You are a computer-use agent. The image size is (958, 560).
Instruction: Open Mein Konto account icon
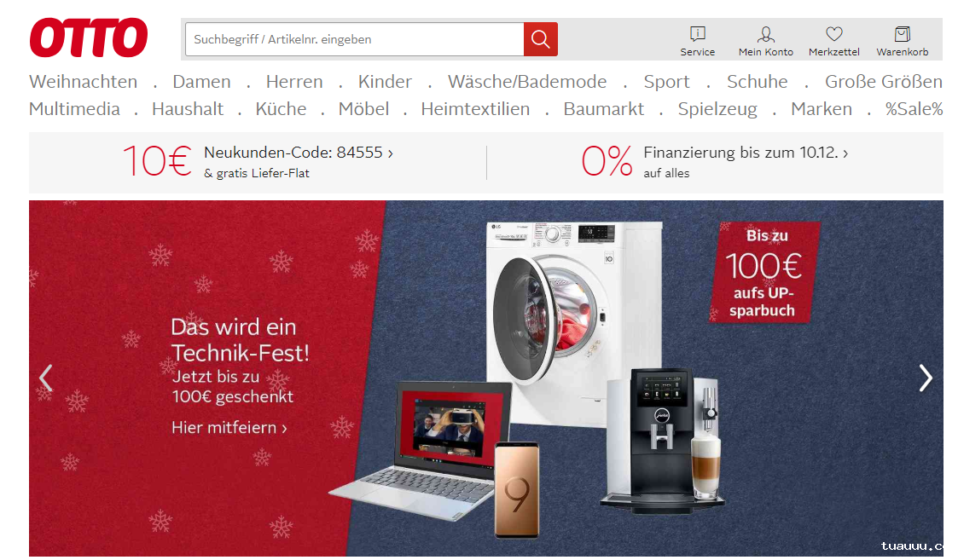coord(765,33)
